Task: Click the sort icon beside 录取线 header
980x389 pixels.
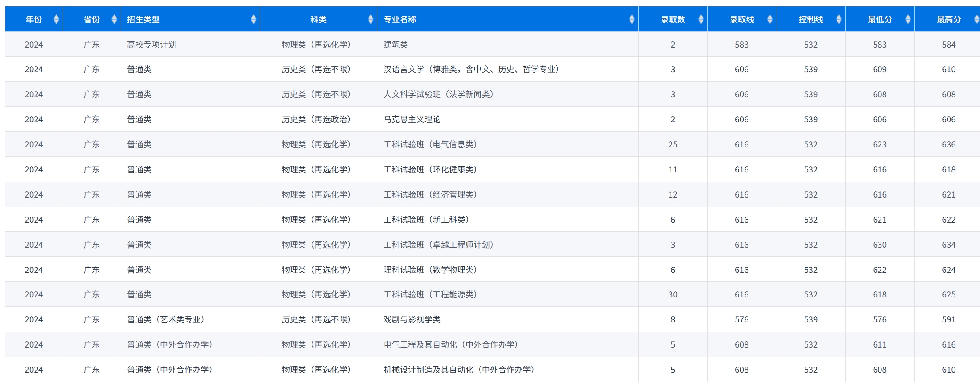Action: 770,19
